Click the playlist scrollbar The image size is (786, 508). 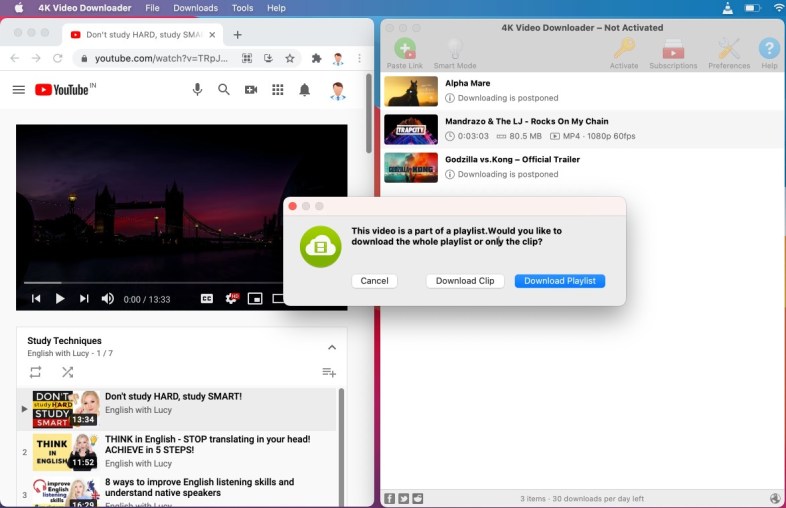[x=341, y=446]
